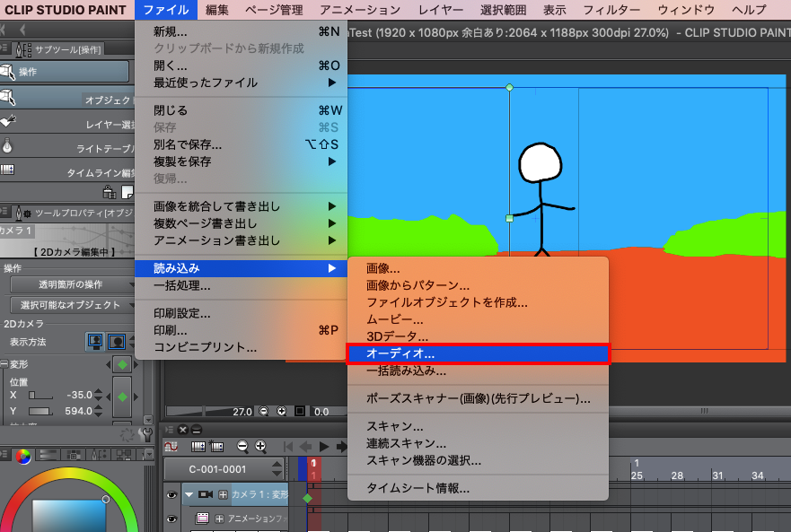Image resolution: width=791 pixels, height=532 pixels.
Task: Collapse the カメラ 1 timeline track
Action: click(x=189, y=494)
